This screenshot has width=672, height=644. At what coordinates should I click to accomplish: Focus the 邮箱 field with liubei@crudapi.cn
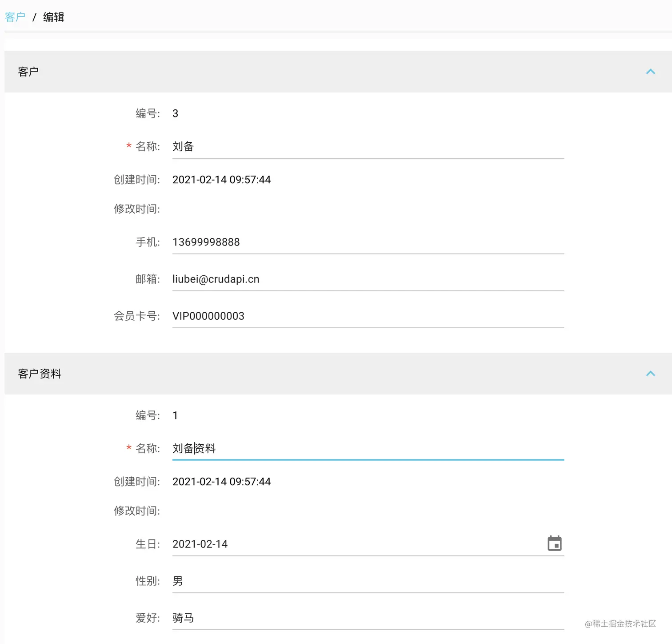[368, 279]
